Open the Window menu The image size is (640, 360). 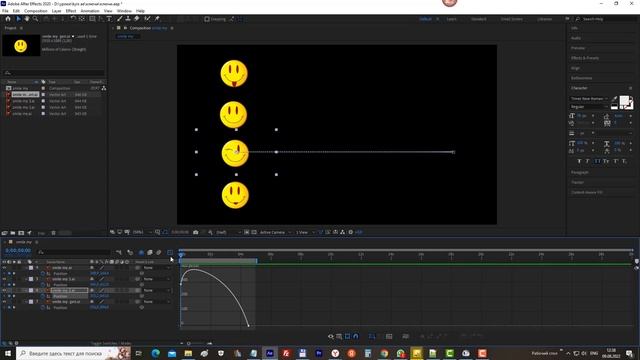[124, 11]
